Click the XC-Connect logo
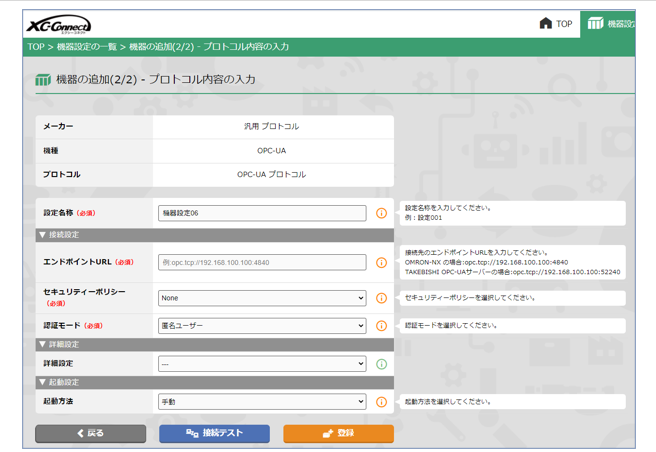The image size is (656, 452). [60, 24]
